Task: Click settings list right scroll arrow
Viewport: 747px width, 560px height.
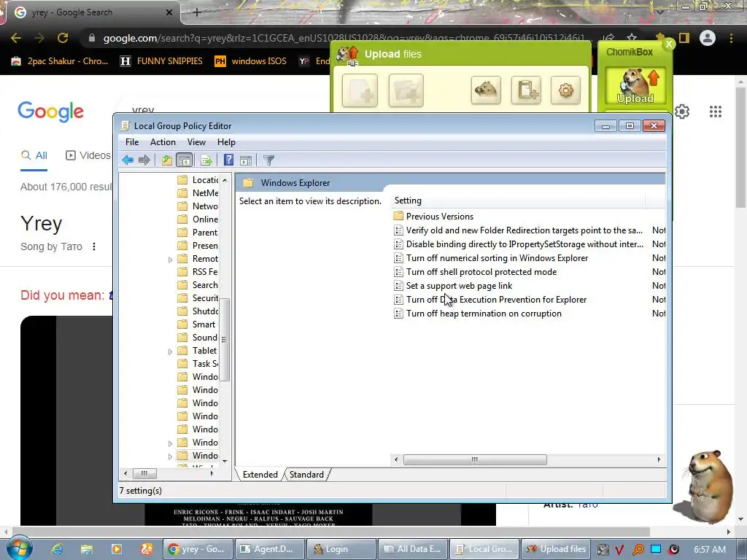Action: tap(659, 459)
